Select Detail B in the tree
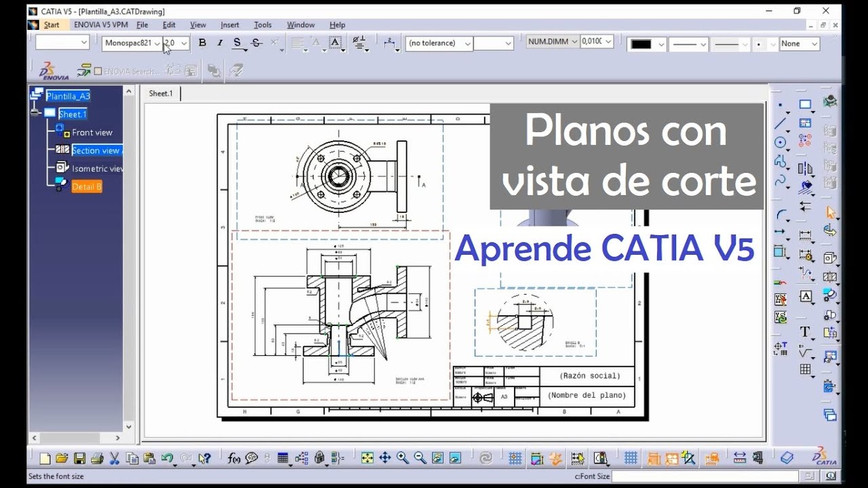 (87, 186)
